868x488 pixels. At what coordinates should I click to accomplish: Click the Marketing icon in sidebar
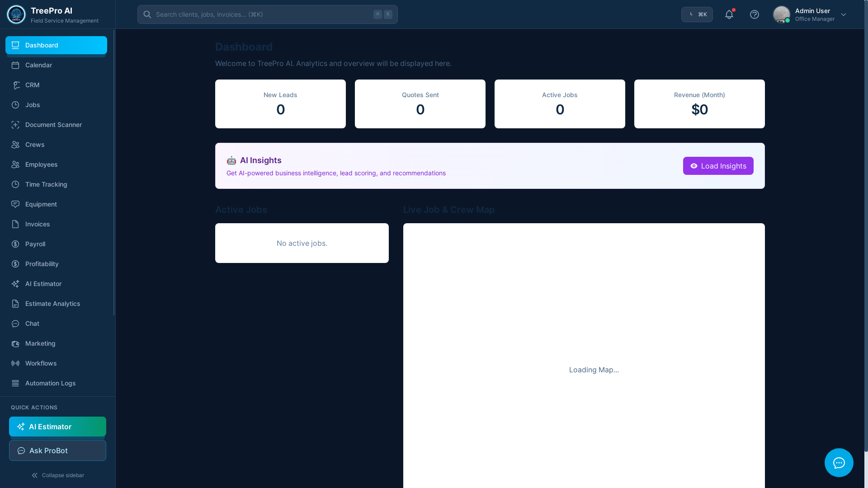(x=15, y=343)
